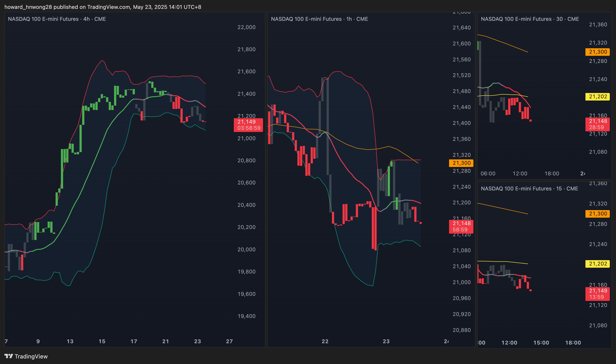Select the 30-minute chart title label
This screenshot has width=616, height=364.
tap(530, 19)
